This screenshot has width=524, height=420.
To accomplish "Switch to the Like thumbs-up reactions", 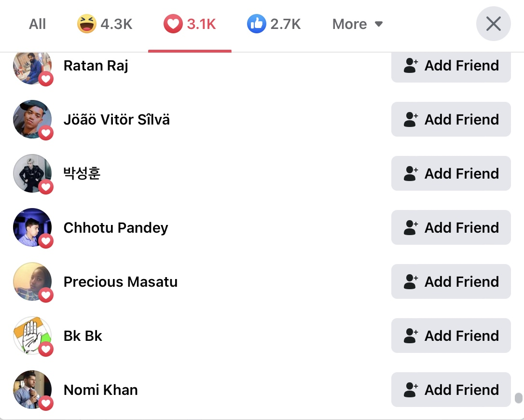I will coord(274,24).
